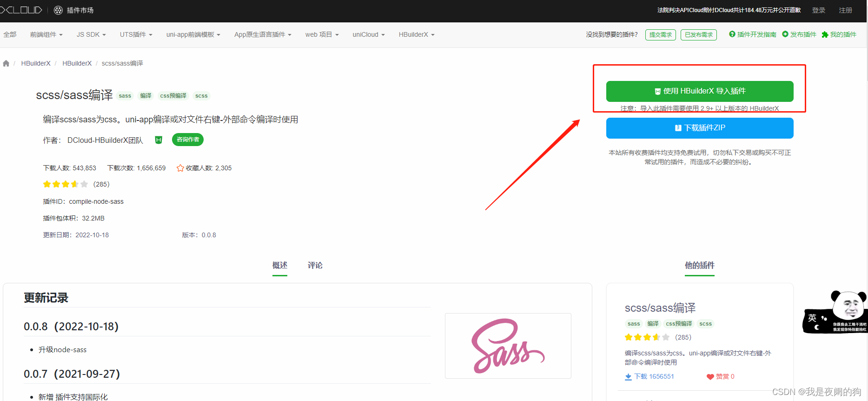Click the 编译 tag beside the title
Screen dimensions: 868x401
pos(146,96)
